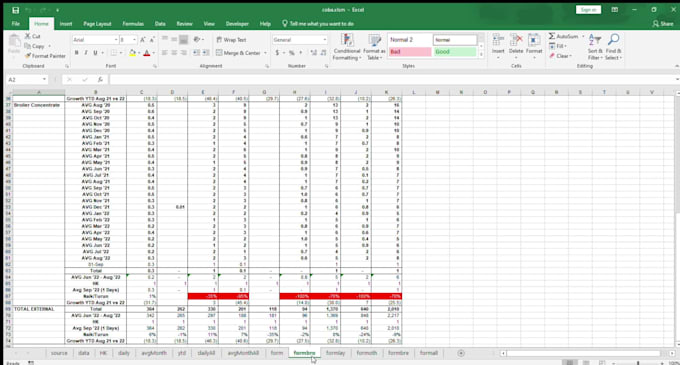Apply the yellow fill color
This screenshot has height=365, width=680.
132,53
